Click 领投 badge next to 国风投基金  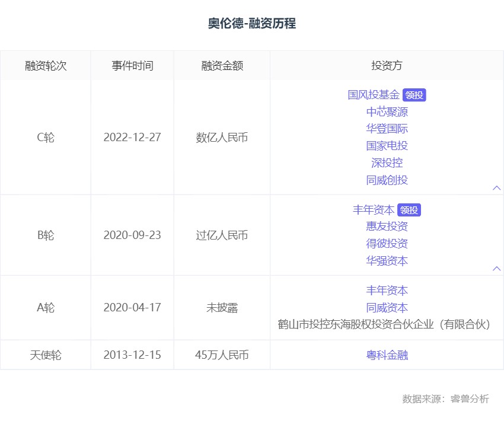click(414, 95)
